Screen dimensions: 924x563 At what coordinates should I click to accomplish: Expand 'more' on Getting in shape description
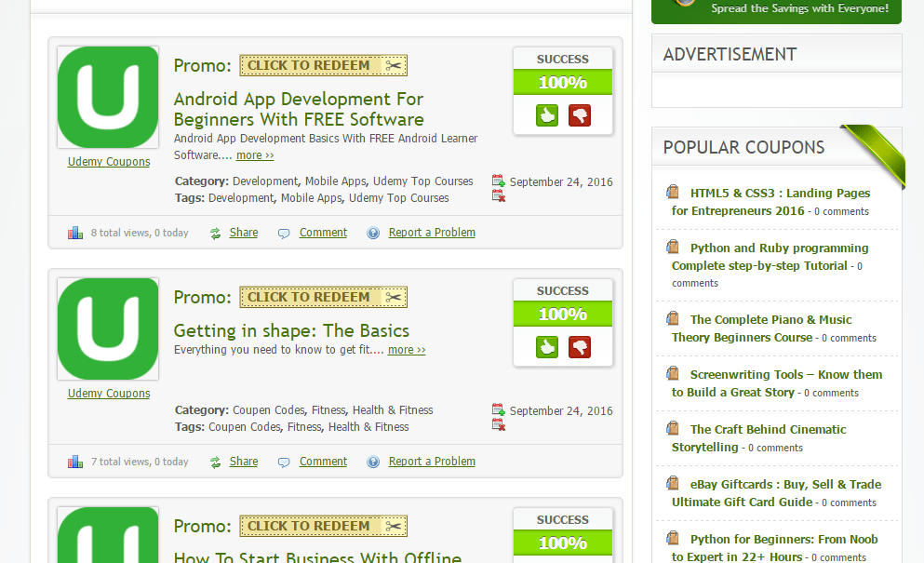pyautogui.click(x=407, y=350)
